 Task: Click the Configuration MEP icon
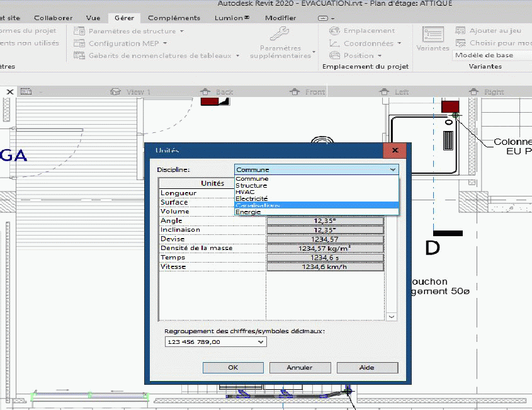coord(79,43)
